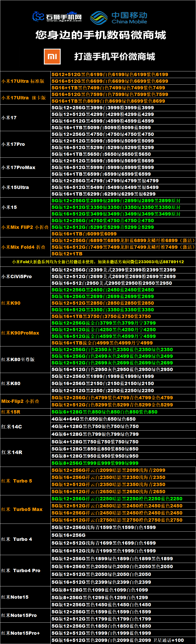Click the 打造手机平价微商城 slogan text
Image resolution: width=196 pixels, height=644 pixels.
[115, 57]
